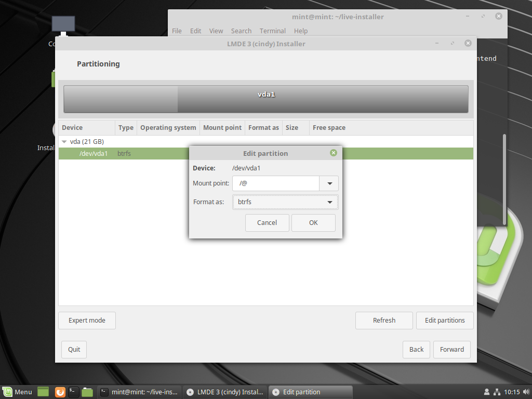532x399 pixels.
Task: Click the vda1 partition bar graphic
Action: (x=266, y=99)
